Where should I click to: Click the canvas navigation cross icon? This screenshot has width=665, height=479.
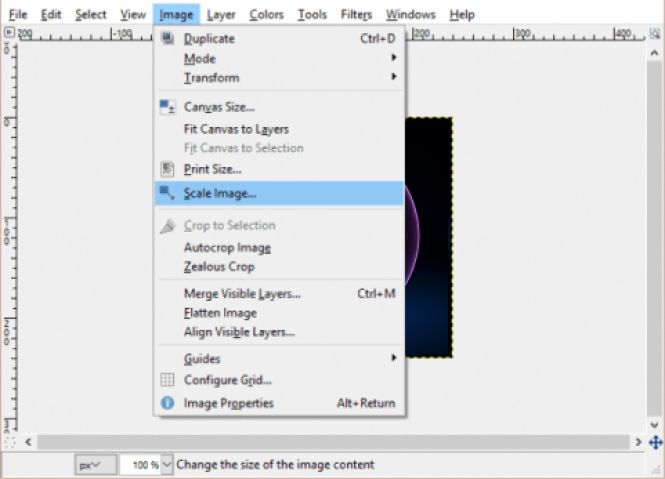[x=655, y=443]
